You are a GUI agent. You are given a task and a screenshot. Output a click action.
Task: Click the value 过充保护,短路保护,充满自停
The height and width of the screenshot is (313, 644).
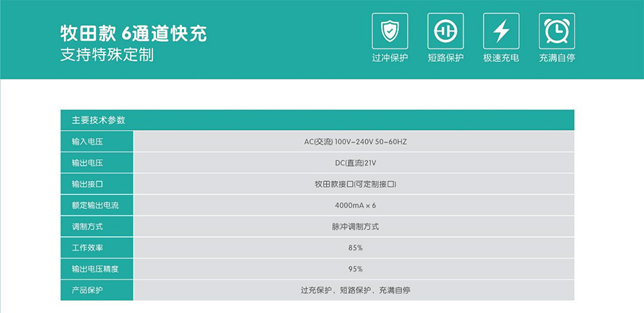coord(355,290)
